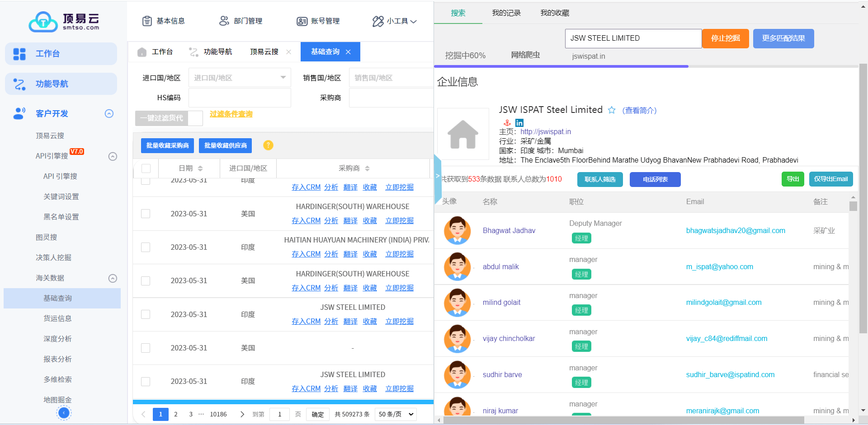
Task: Click the 账号管理 account management icon
Action: coord(302,21)
